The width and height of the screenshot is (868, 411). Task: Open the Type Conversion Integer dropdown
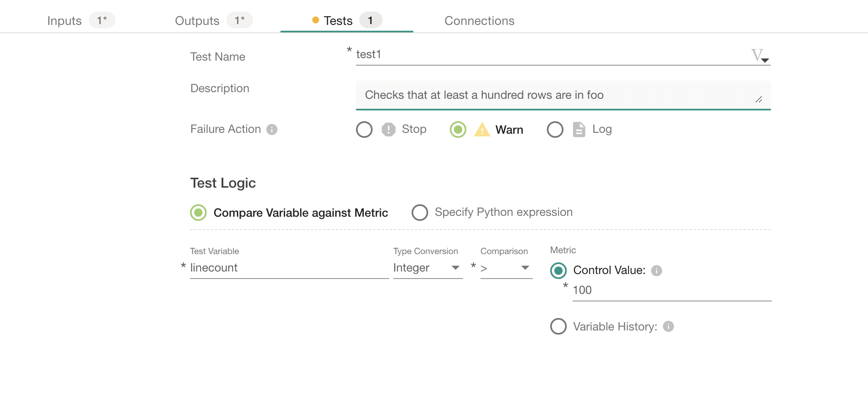tap(427, 268)
